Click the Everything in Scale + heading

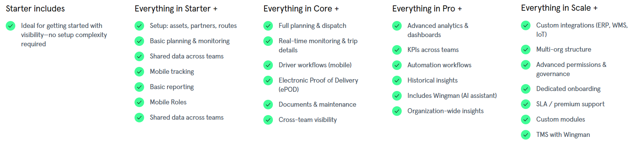click(x=559, y=8)
